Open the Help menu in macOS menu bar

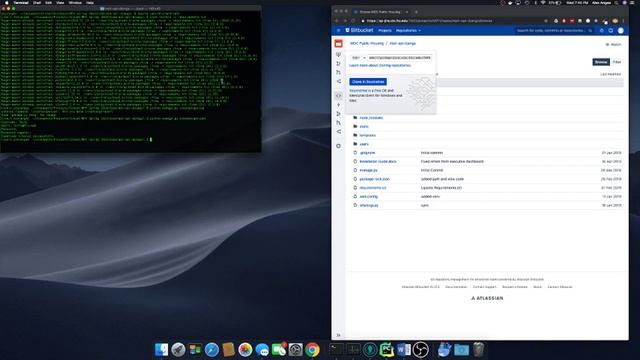pos(90,2)
